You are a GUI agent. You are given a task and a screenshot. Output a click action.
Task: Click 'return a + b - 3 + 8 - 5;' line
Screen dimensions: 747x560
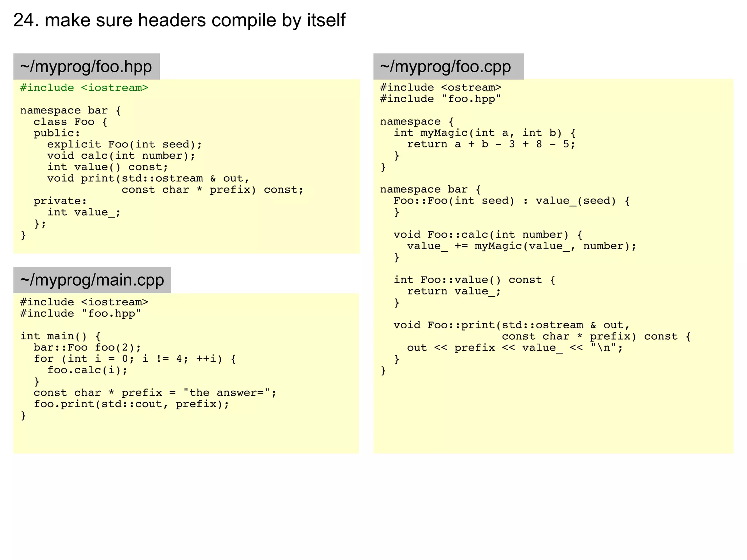coord(491,144)
